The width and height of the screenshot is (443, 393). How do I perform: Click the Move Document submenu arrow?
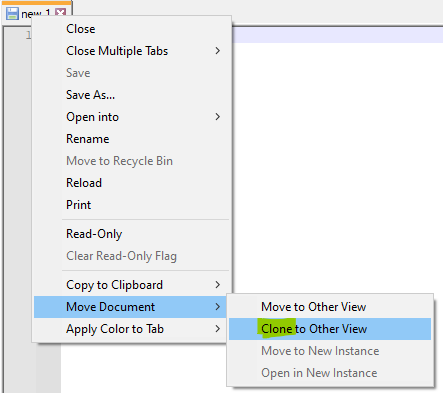pos(217,307)
